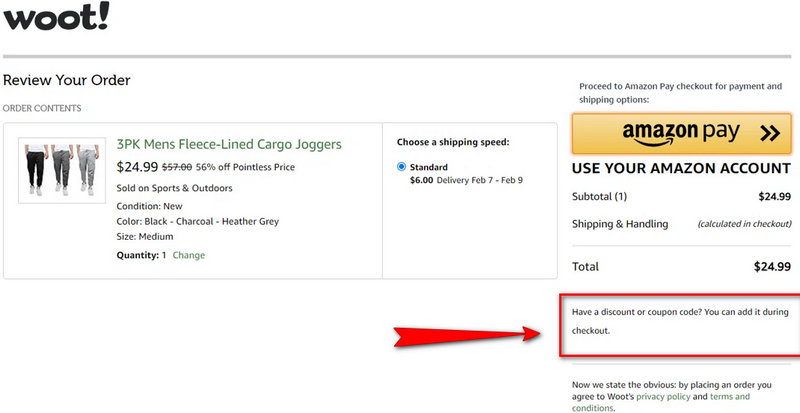Image resolution: width=800 pixels, height=413 pixels.
Task: Click the $24.99 item price
Action: pos(137,167)
